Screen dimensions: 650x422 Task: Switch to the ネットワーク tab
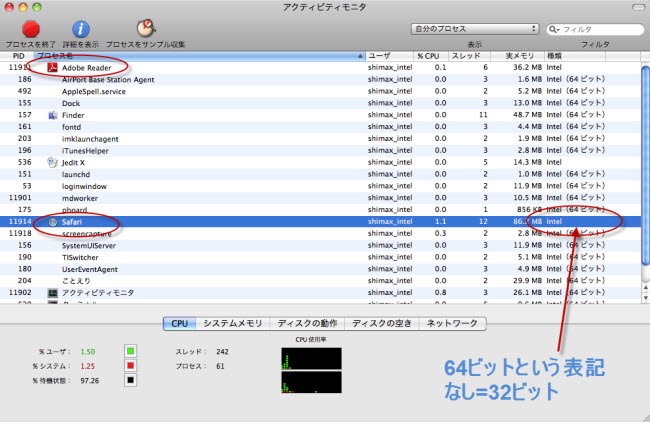click(x=452, y=323)
